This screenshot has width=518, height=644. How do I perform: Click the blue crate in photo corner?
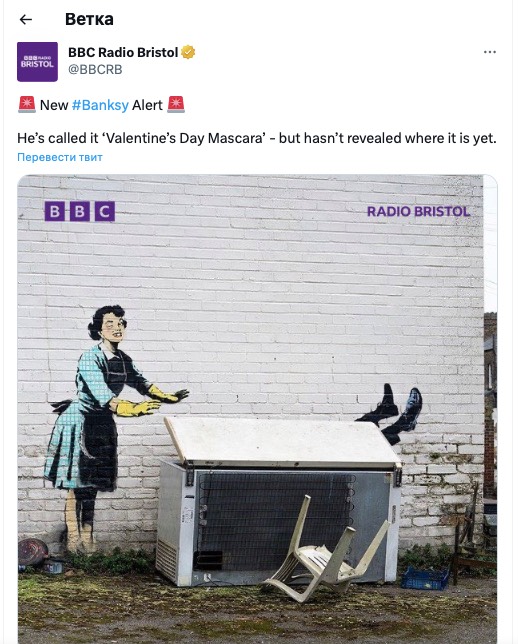tap(425, 578)
